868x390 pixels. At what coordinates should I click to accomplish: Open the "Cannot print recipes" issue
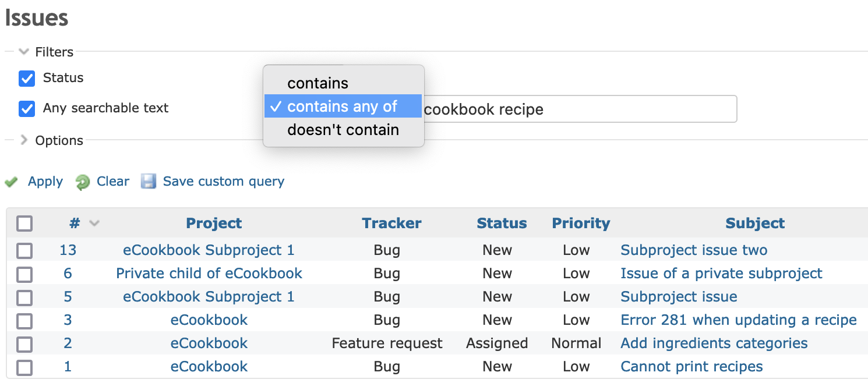coord(691,367)
